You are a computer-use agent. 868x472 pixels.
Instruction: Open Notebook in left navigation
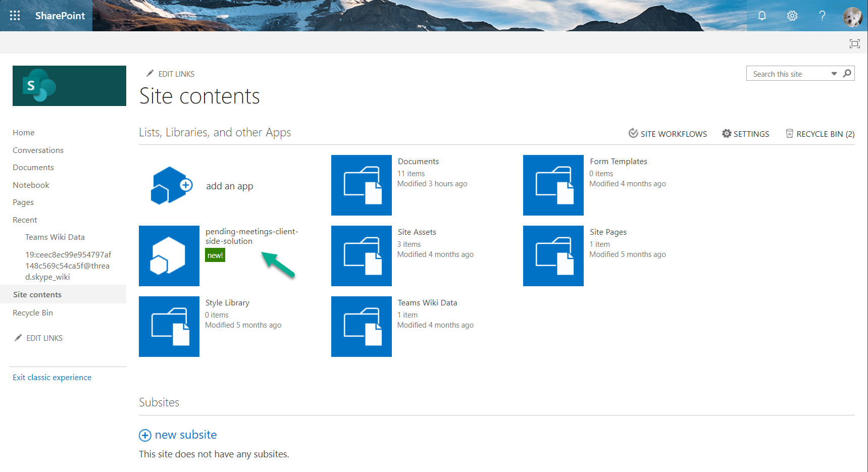(31, 185)
